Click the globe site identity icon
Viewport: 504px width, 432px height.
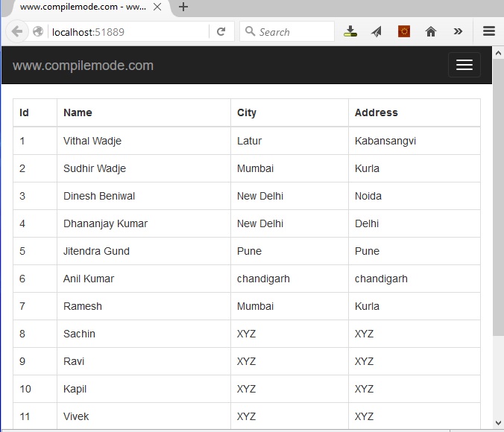pyautogui.click(x=38, y=32)
